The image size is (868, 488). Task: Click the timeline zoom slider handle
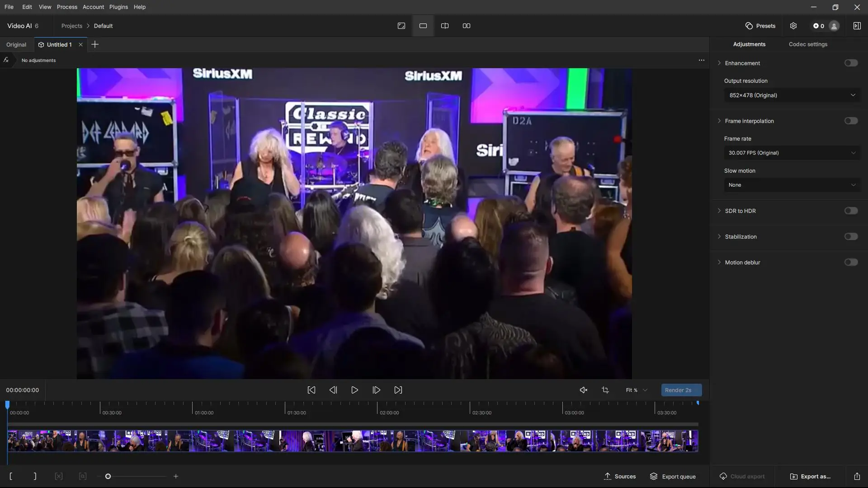pyautogui.click(x=108, y=476)
